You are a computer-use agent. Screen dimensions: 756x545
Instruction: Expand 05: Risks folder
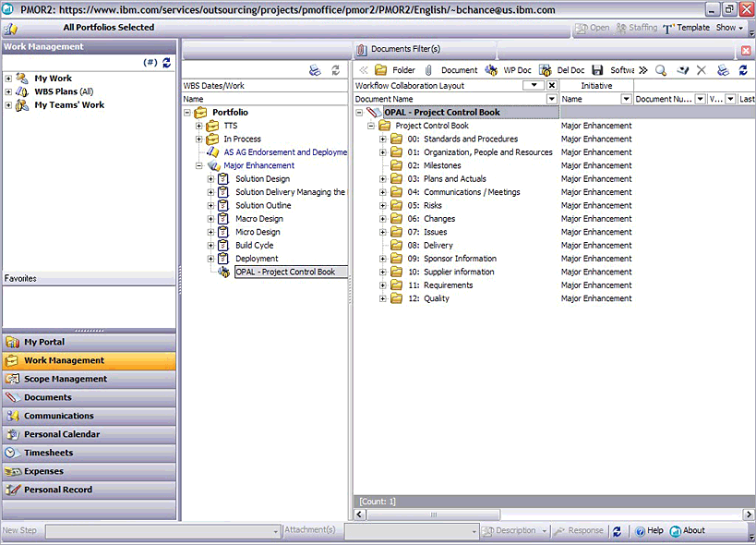pos(383,206)
